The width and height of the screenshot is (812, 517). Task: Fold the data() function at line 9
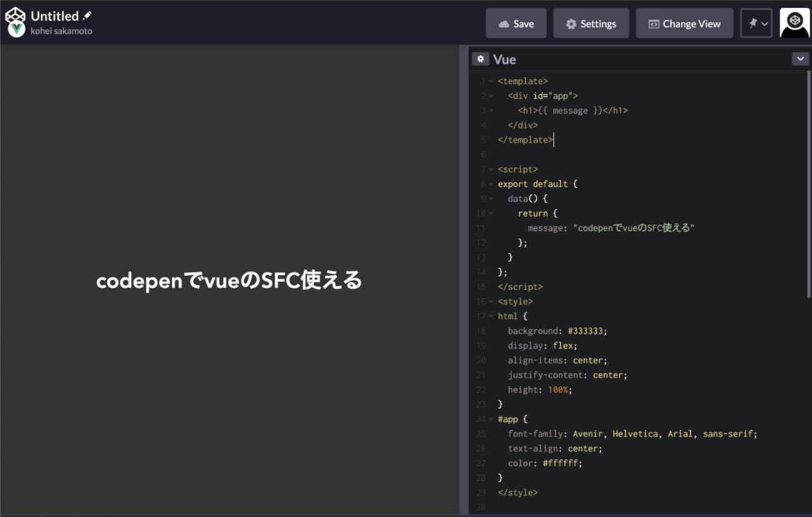pos(491,199)
